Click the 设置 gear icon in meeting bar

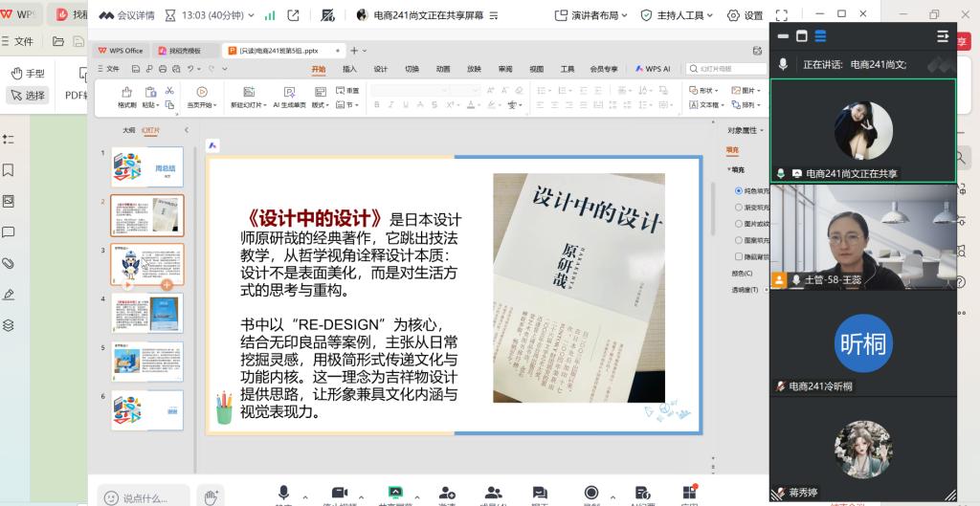(745, 15)
